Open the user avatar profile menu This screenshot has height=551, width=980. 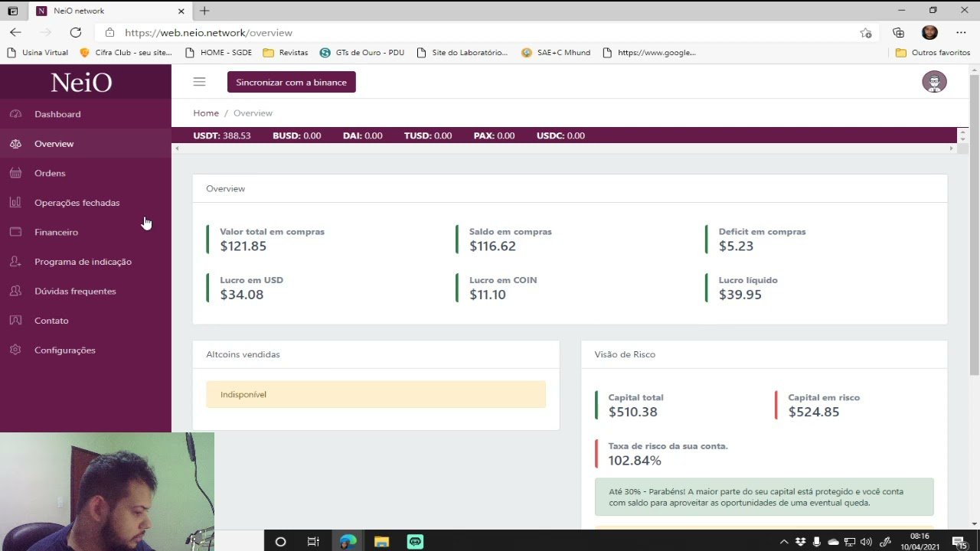coord(934,82)
